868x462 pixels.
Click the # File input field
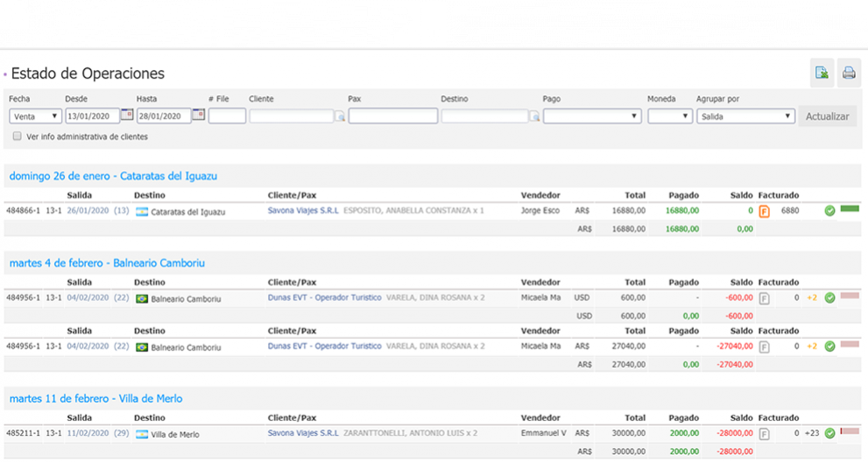pos(227,115)
